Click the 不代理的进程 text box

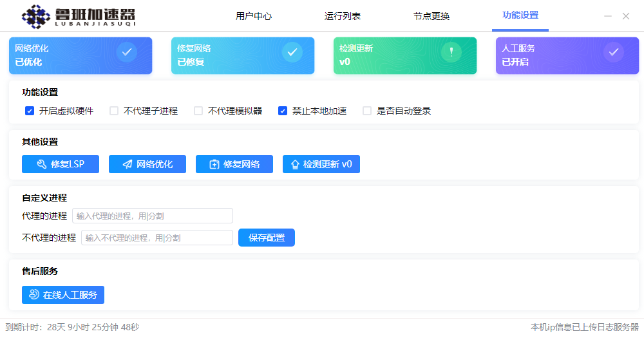(x=156, y=238)
